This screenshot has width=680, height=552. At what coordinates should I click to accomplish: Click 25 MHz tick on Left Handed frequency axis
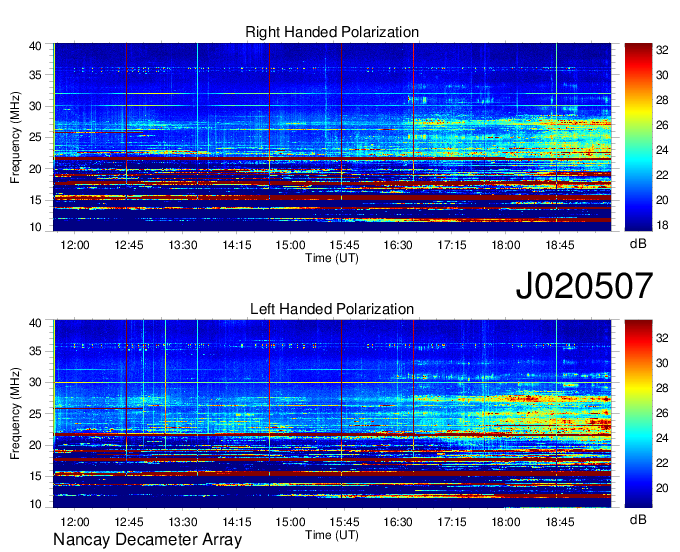click(35, 414)
